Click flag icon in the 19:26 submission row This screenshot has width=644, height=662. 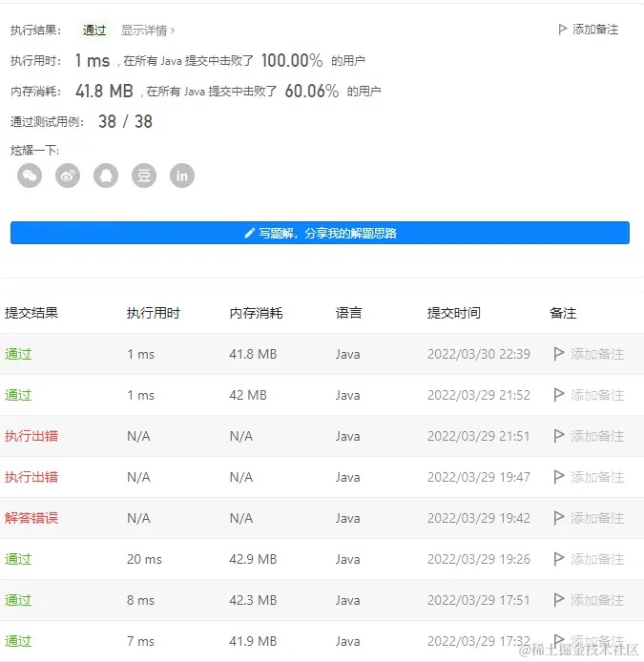pyautogui.click(x=559, y=559)
